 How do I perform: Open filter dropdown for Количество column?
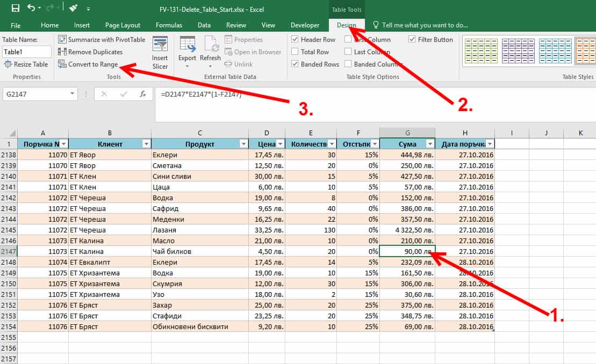332,144
